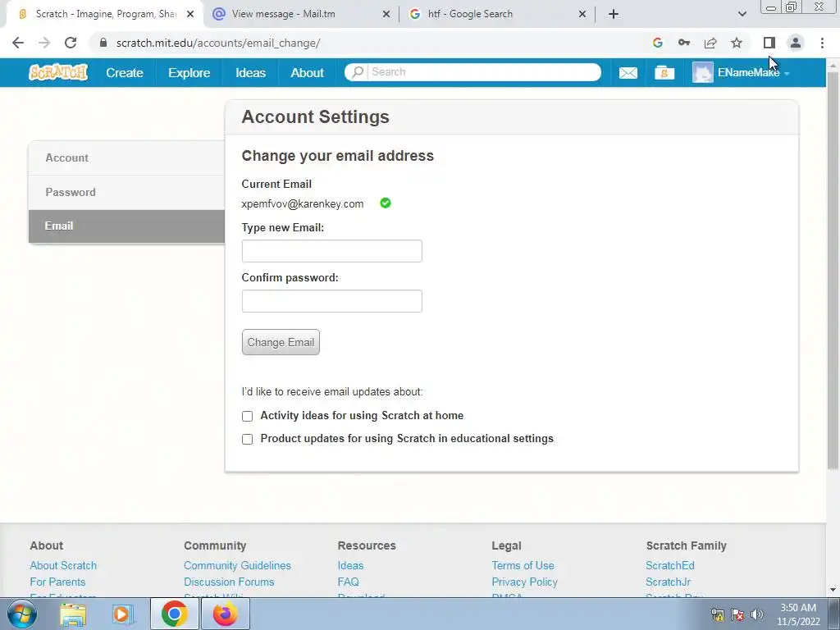
Task: Open Windows Media Player from taskbar
Action: 123,614
